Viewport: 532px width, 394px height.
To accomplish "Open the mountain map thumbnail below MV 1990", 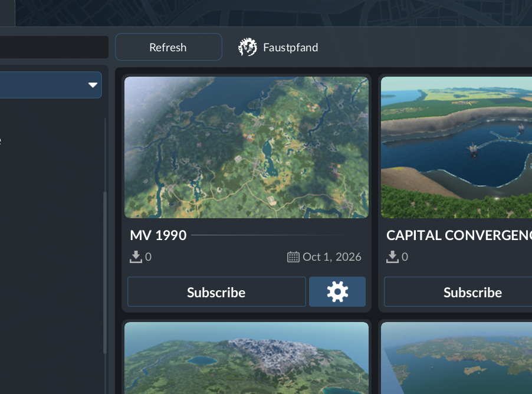I will 247,358.
